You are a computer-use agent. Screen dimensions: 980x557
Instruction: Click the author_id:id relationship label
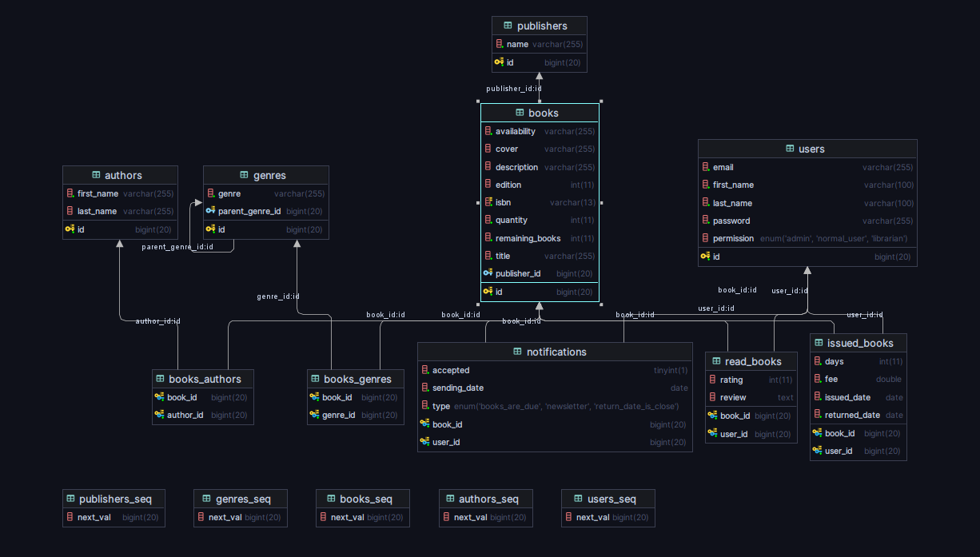click(x=157, y=321)
